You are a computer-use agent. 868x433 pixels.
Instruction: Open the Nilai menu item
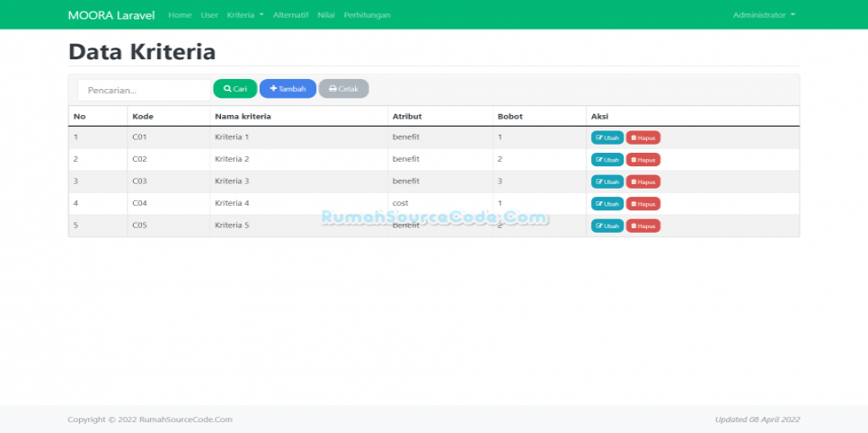point(326,15)
